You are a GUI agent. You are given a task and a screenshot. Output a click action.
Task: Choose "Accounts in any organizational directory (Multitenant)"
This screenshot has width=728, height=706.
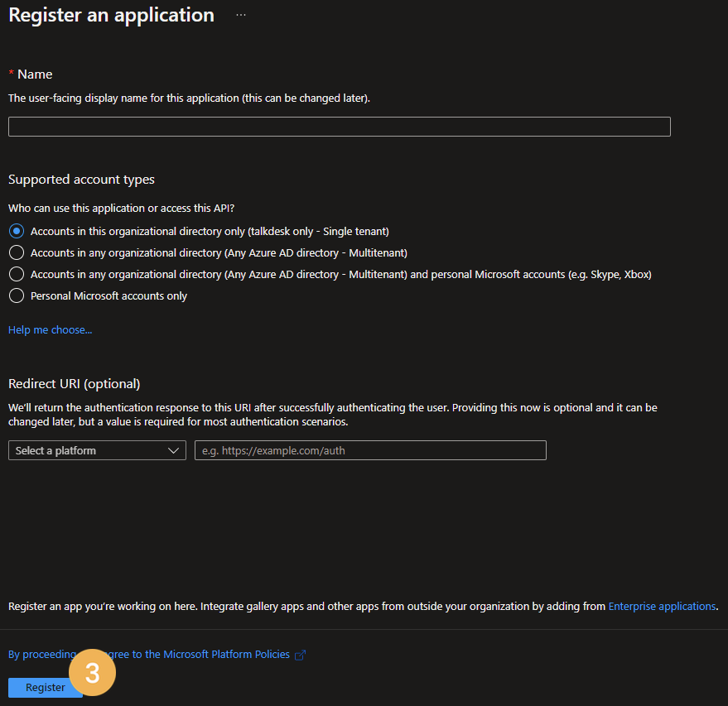(16, 252)
